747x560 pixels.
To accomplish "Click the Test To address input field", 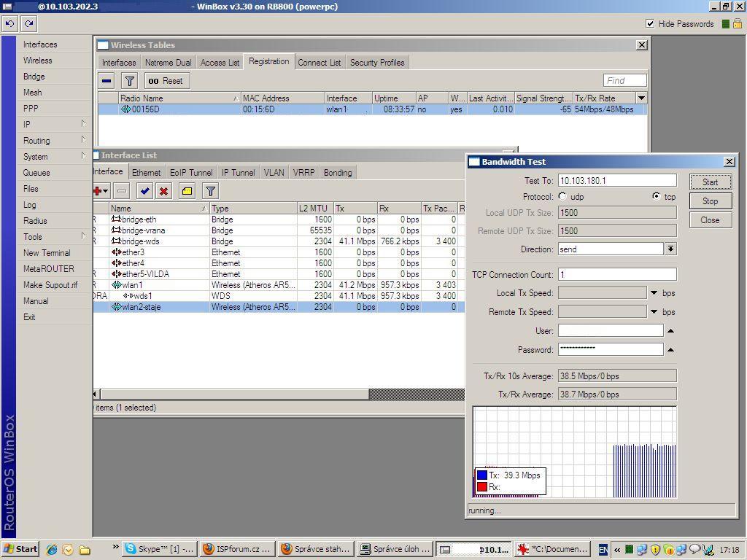I will [617, 181].
